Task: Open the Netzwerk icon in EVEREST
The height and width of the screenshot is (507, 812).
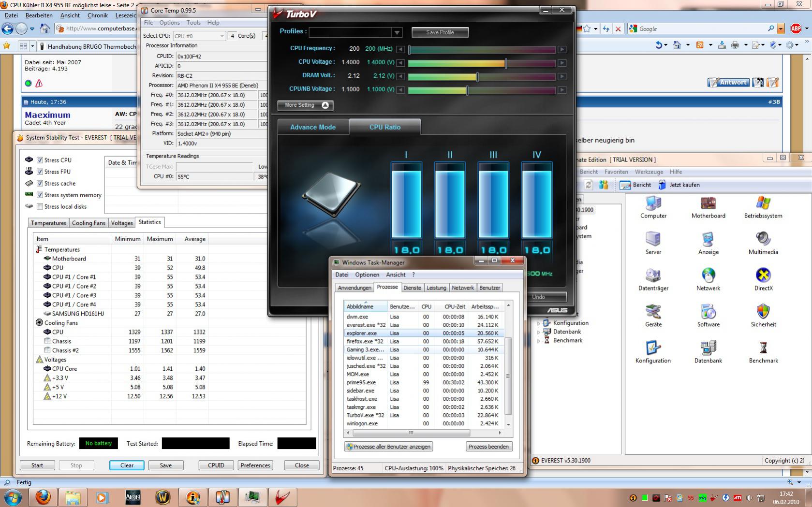Action: pos(708,279)
